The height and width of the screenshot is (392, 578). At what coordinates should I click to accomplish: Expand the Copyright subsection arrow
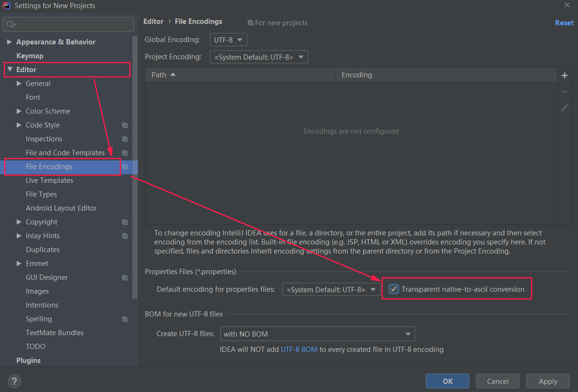[x=19, y=222]
